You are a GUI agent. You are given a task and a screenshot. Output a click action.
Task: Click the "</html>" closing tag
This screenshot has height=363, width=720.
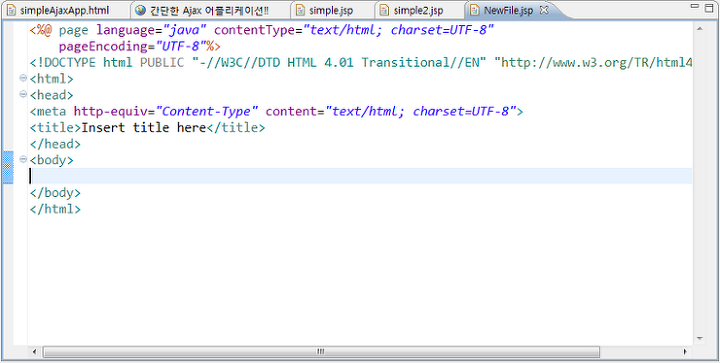pos(55,209)
